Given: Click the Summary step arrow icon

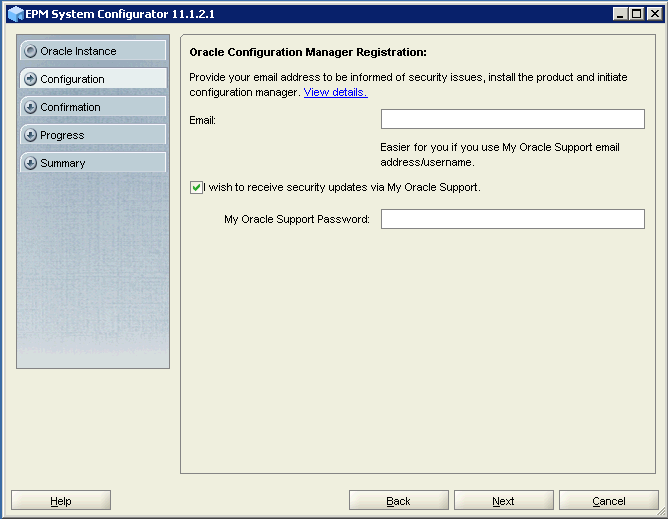Looking at the screenshot, I should point(30,163).
